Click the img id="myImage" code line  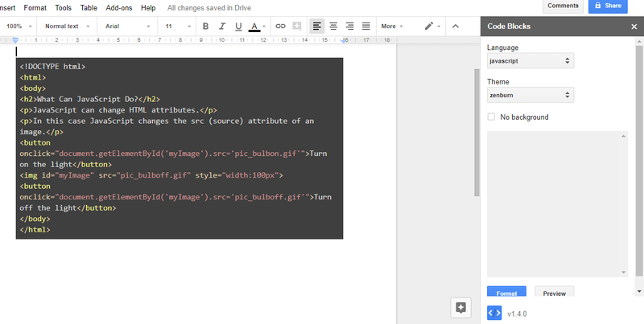(x=151, y=175)
